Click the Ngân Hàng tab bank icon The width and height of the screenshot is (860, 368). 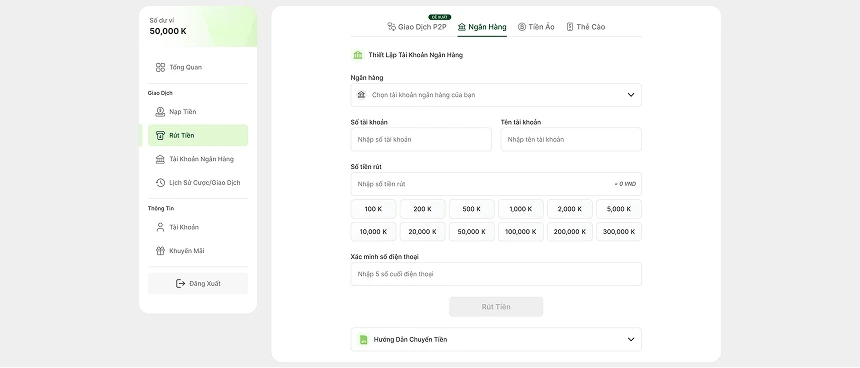[x=462, y=27]
